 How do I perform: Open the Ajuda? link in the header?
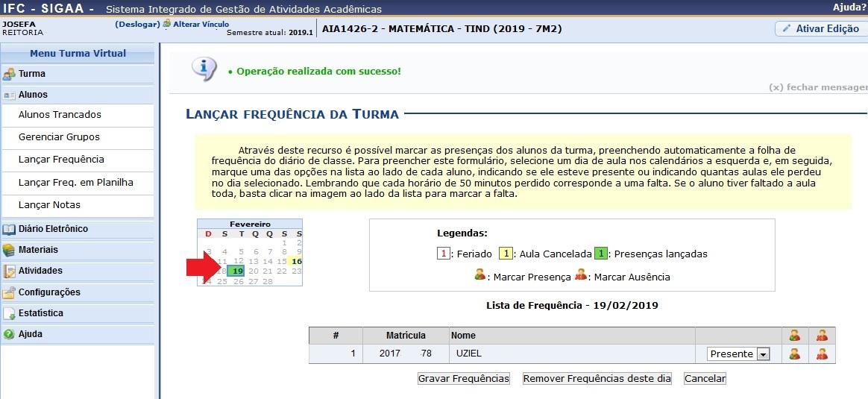pyautogui.click(x=849, y=7)
